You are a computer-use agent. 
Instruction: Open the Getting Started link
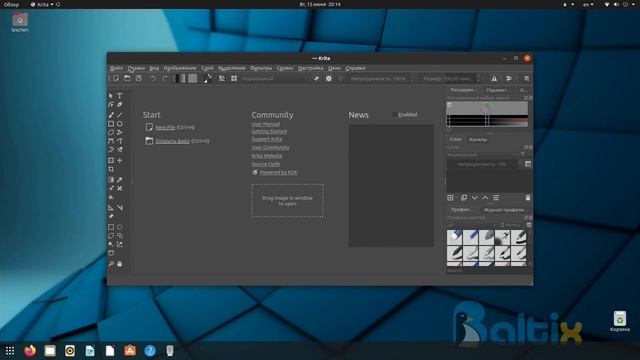tap(269, 131)
